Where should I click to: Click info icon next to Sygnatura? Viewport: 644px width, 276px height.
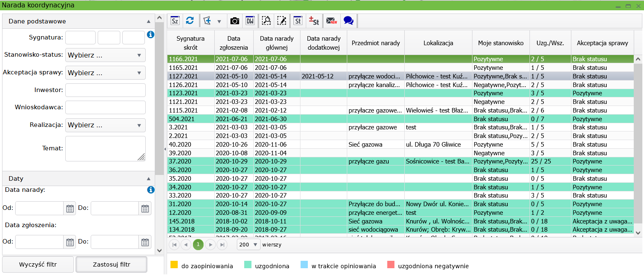point(151,34)
